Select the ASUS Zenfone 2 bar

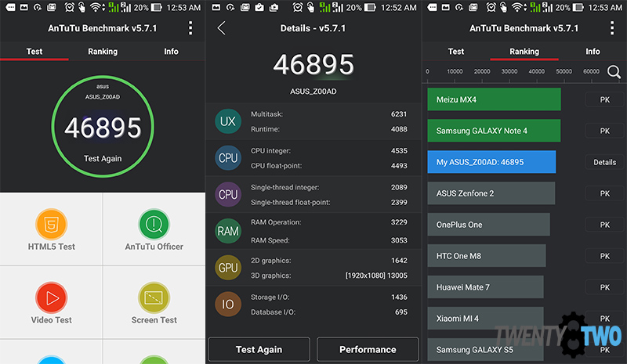coord(491,193)
